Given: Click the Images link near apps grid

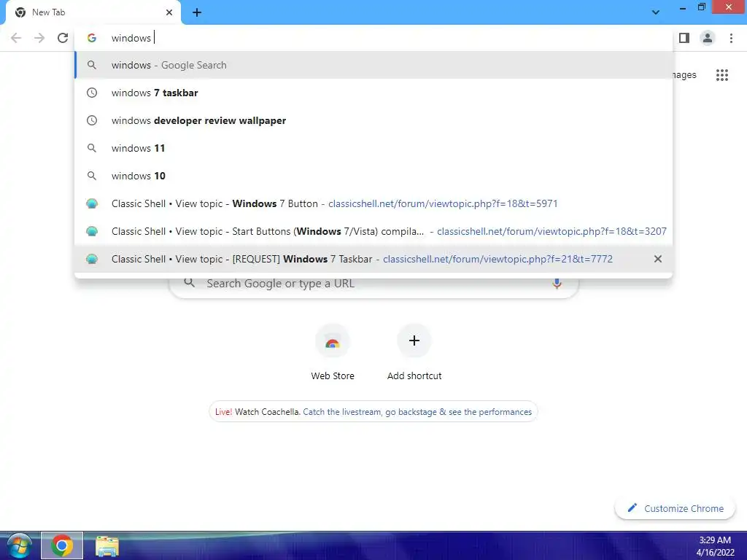Looking at the screenshot, I should 684,75.
